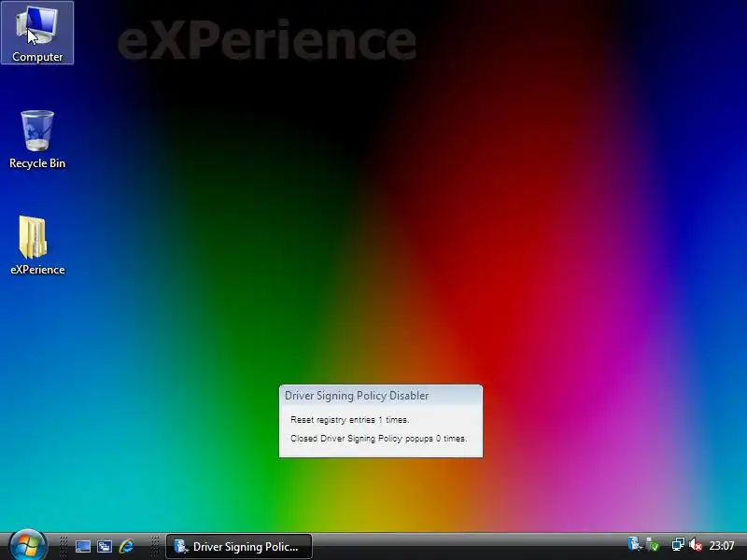Open network status tray icon
747x560 pixels.
pos(678,544)
